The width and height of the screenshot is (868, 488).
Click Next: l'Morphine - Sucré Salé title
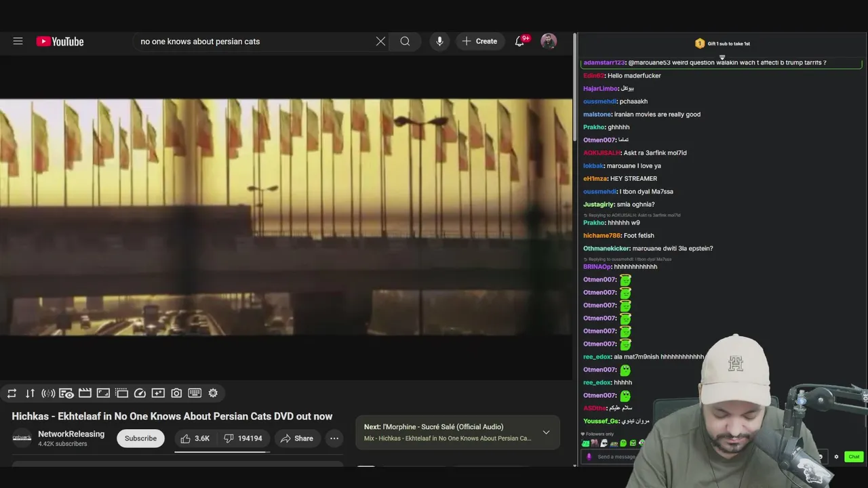coord(433,427)
